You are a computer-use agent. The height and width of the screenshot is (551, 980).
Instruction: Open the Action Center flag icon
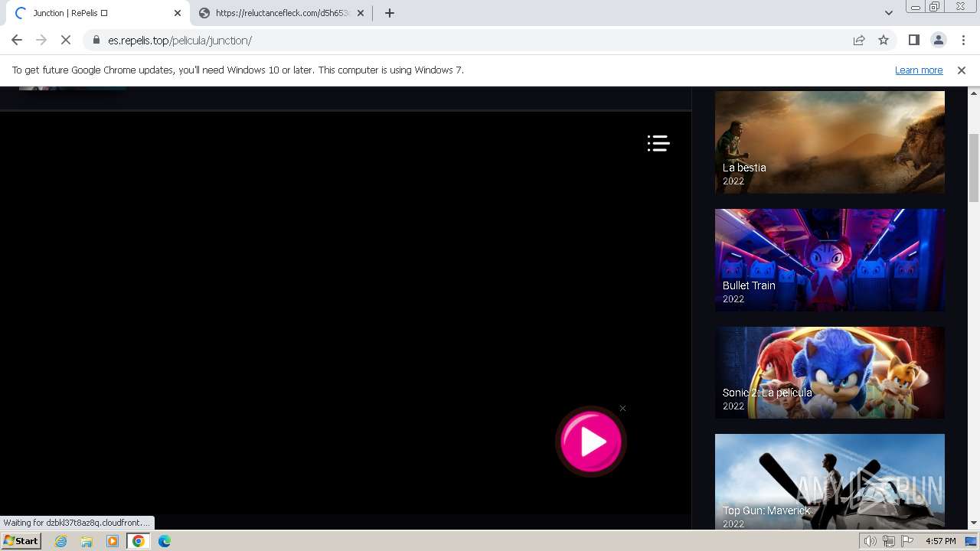[x=907, y=541]
